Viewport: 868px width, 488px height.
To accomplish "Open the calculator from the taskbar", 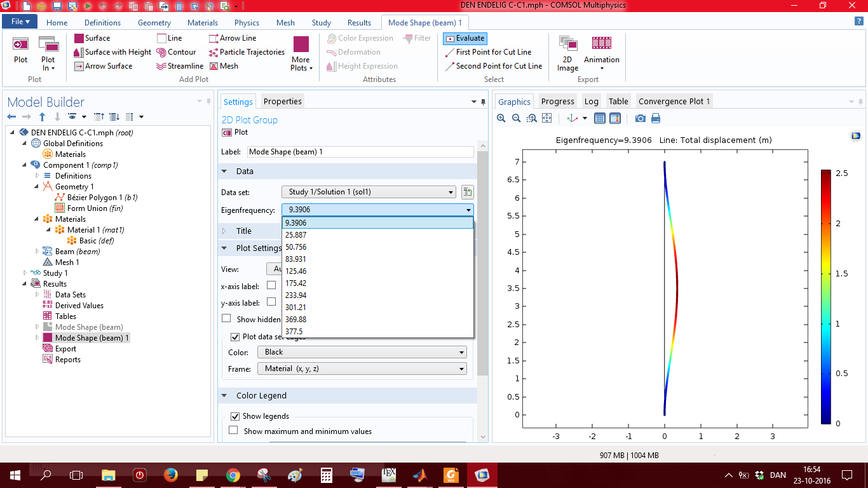I will [327, 475].
